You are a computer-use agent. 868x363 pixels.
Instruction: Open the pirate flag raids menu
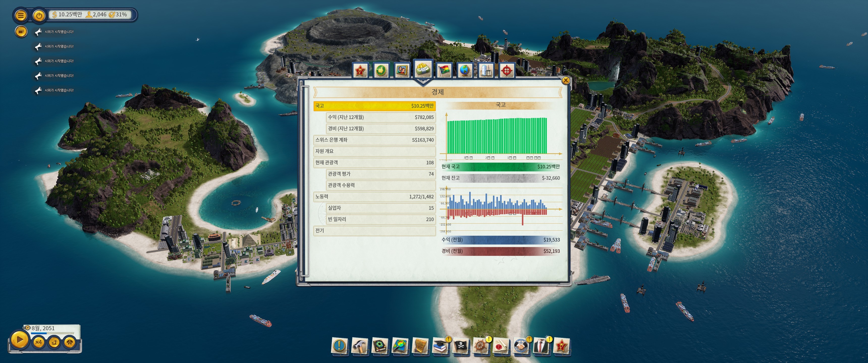[x=460, y=346]
